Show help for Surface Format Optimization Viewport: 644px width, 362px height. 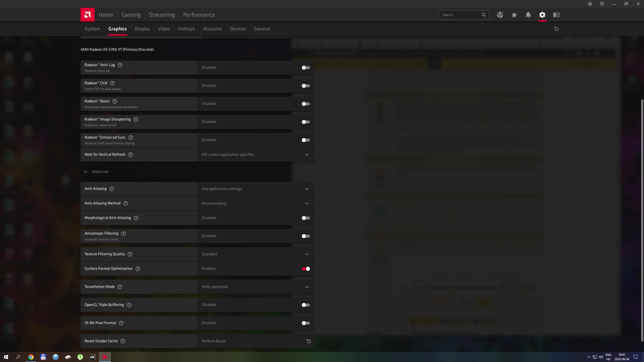point(138,269)
